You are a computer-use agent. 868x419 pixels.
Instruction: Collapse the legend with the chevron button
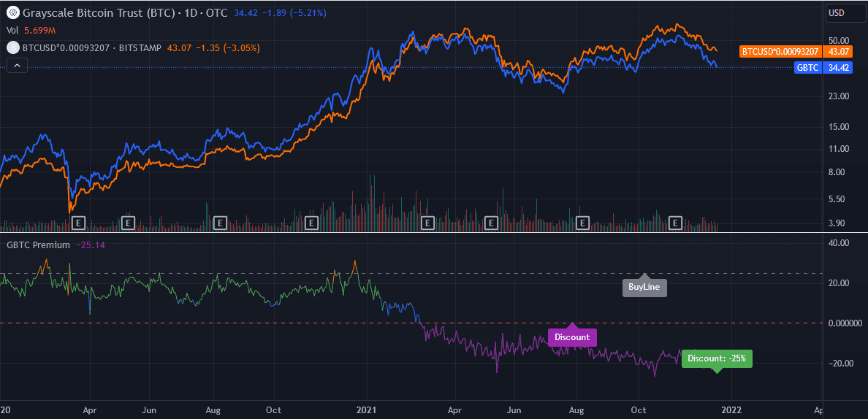pyautogui.click(x=18, y=65)
